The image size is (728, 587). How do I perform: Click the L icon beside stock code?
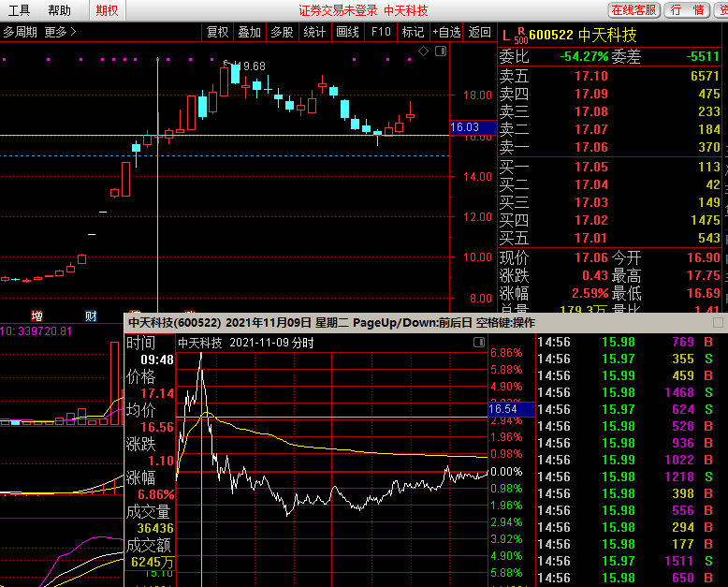[x=506, y=36]
